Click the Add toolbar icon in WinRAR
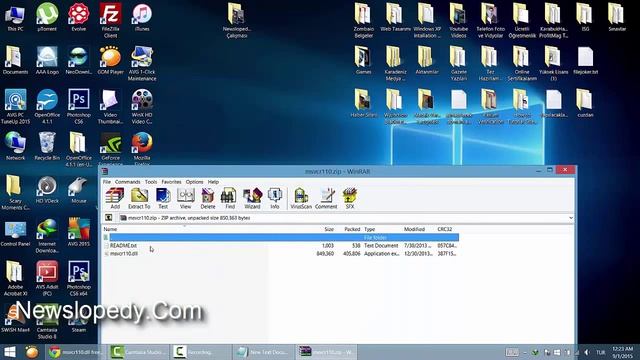 (x=115, y=199)
